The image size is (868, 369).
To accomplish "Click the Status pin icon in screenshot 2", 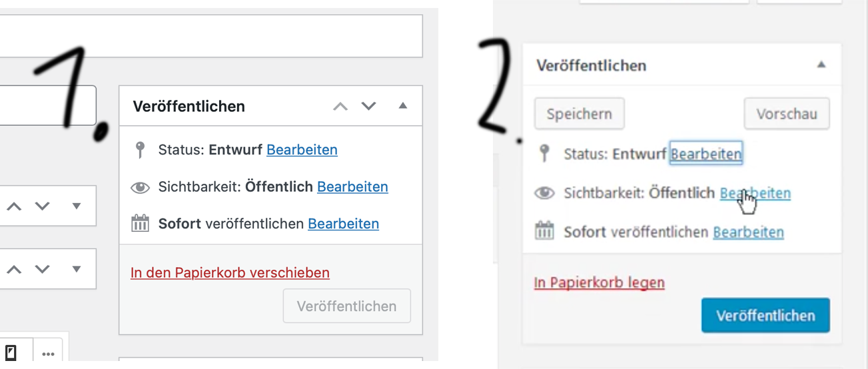I will [544, 154].
